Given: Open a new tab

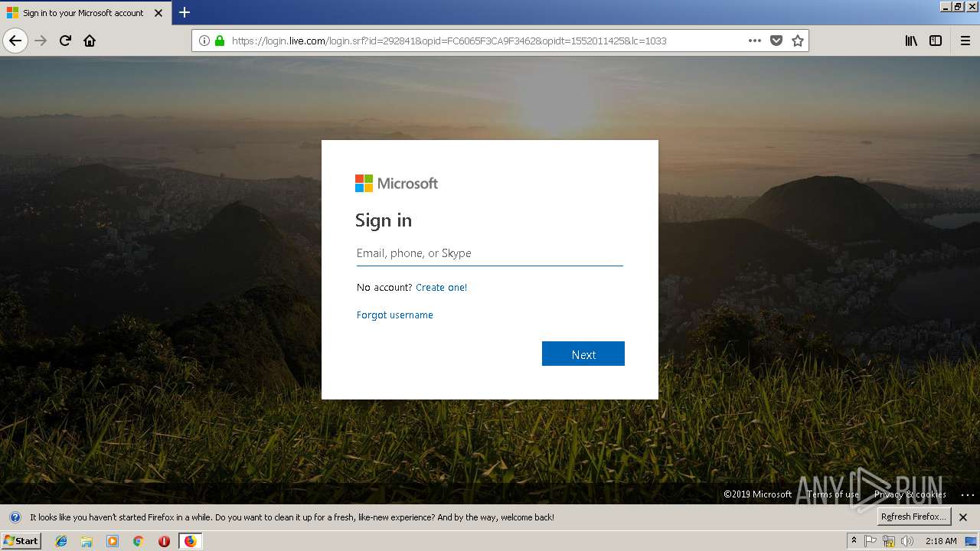Looking at the screenshot, I should tap(185, 12).
